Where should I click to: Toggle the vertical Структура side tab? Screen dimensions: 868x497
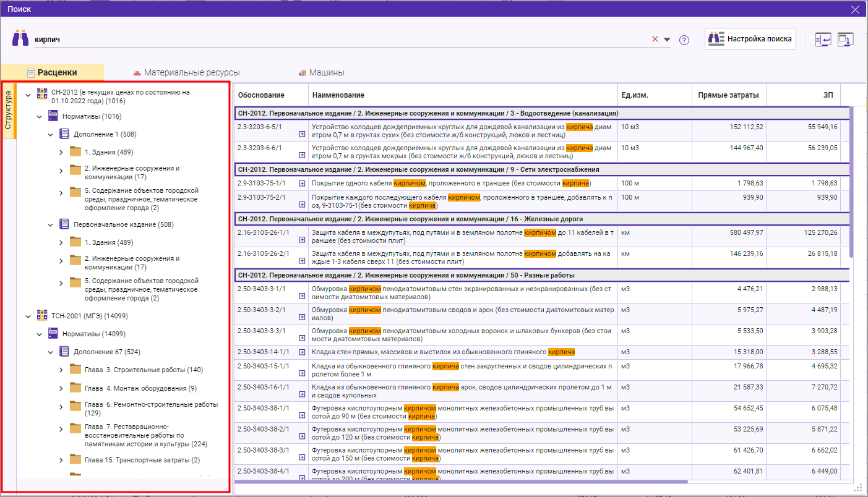pyautogui.click(x=9, y=110)
